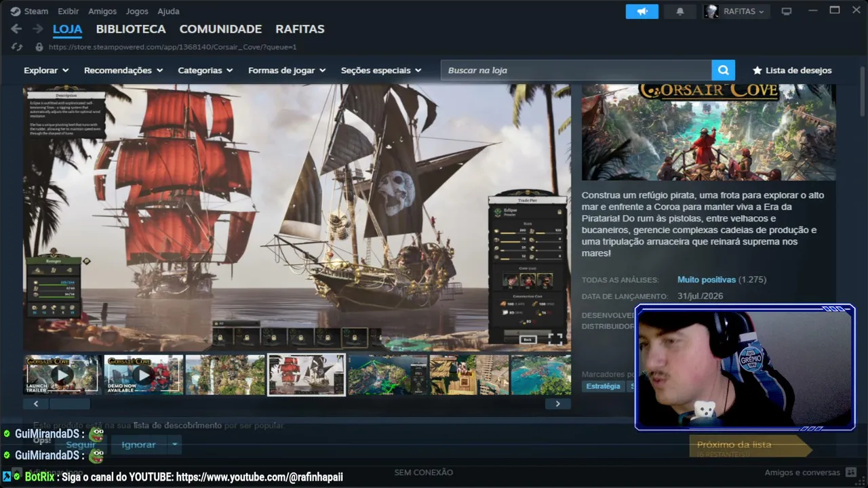The height and width of the screenshot is (488, 868).
Task: Select the jungle waterfall screenshot thumbnail
Action: [x=225, y=375]
